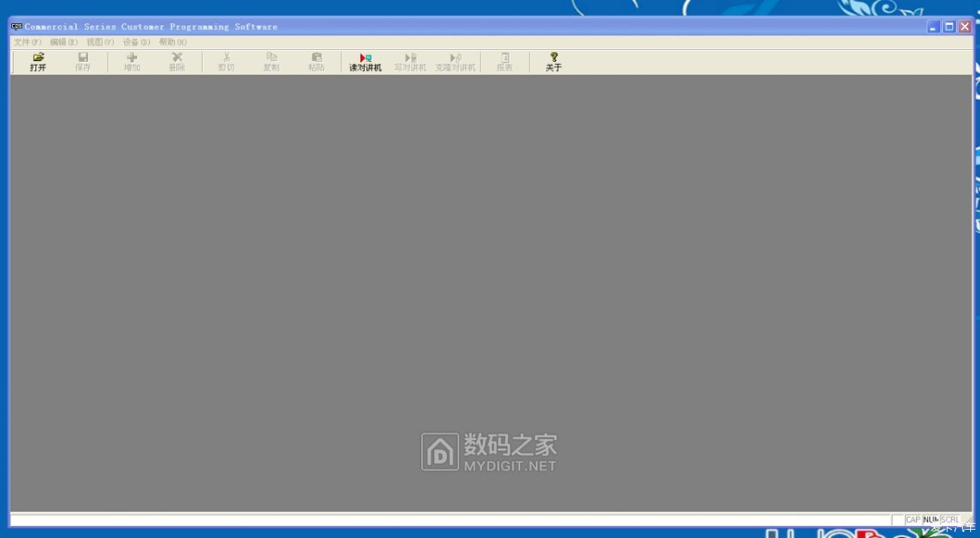980x538 pixels.
Task: Click the 复制 (Copy) toolbar icon
Action: [271, 61]
